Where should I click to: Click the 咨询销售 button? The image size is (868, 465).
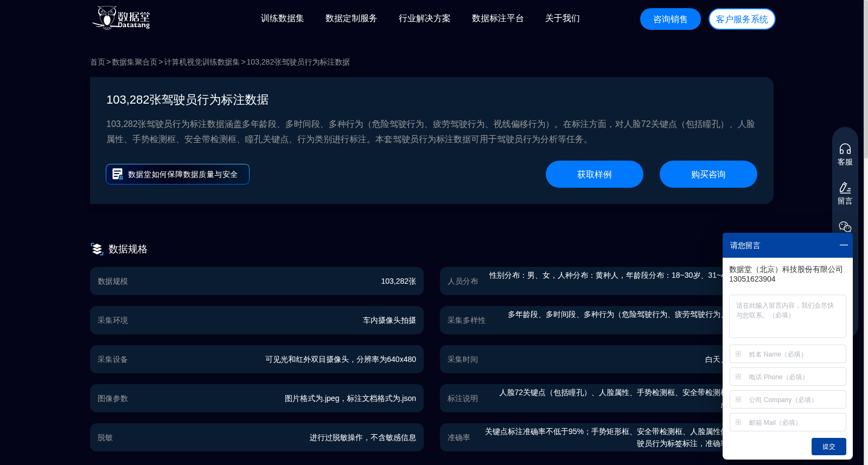[x=670, y=19]
